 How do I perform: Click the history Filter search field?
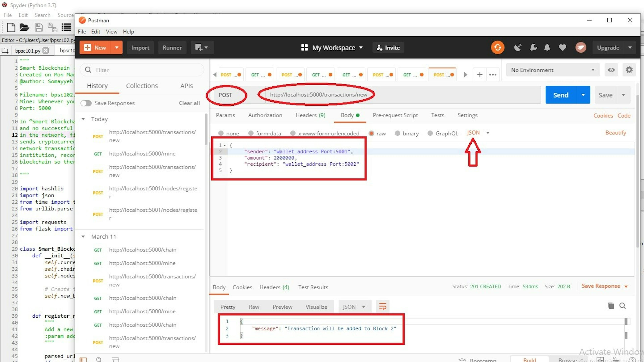coord(142,70)
